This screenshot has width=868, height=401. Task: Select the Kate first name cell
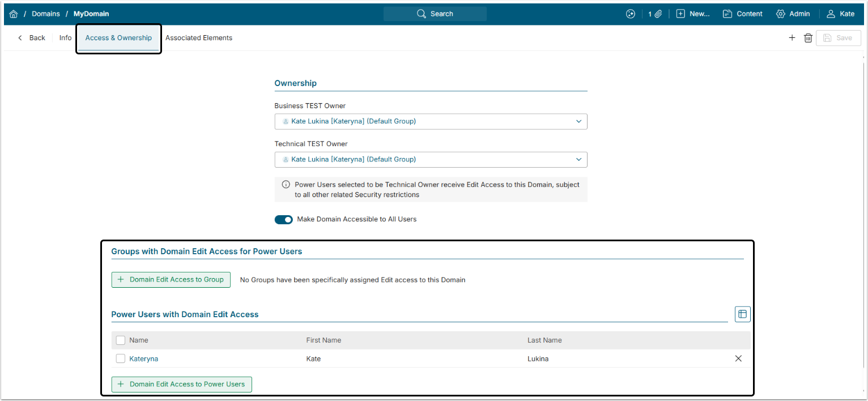(313, 359)
